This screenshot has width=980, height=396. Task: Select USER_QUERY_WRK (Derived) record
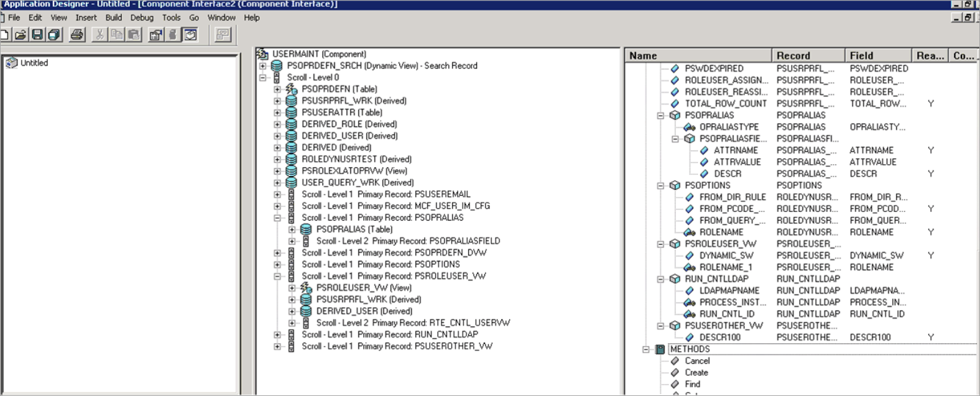tap(358, 183)
